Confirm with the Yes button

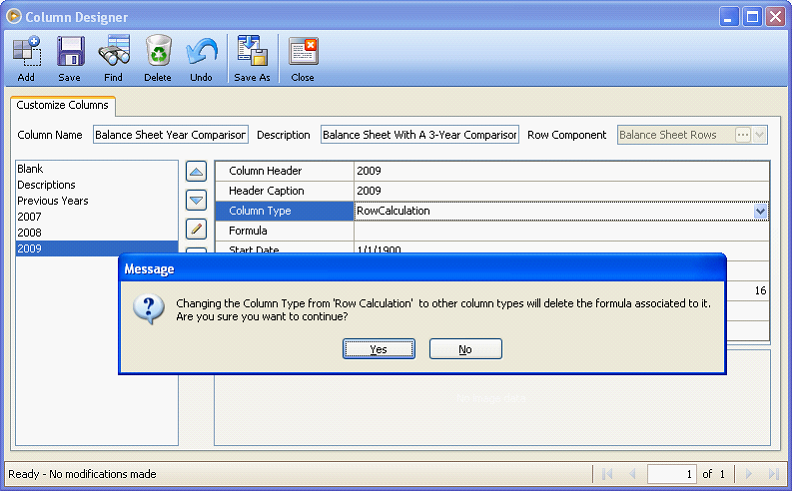click(x=379, y=349)
